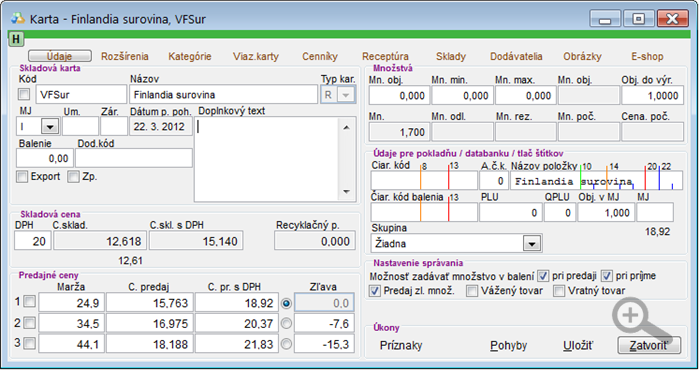Click down arrow in Doplnkový text box
699x370 pixels.
(x=346, y=192)
